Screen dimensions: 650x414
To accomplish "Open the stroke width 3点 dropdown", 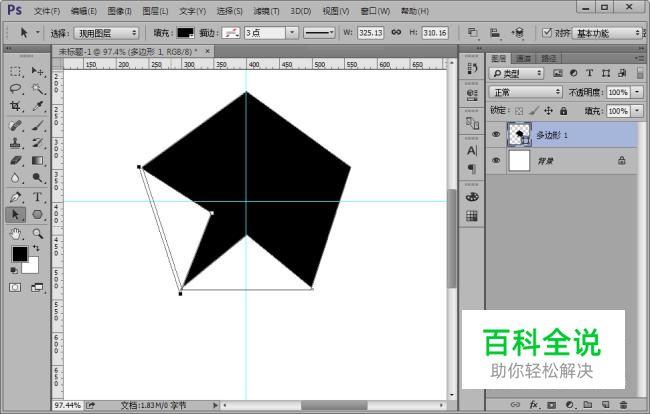I will pyautogui.click(x=292, y=33).
